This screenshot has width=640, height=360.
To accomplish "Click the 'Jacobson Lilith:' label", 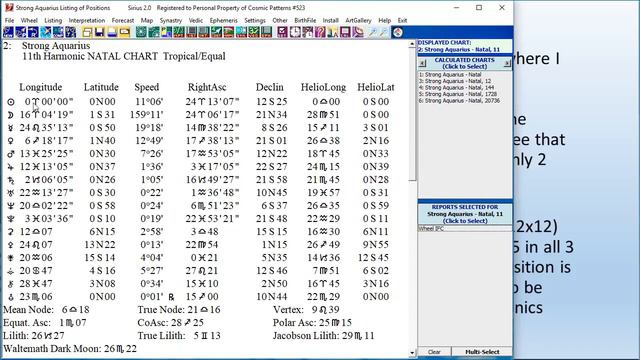I will click(305, 336).
